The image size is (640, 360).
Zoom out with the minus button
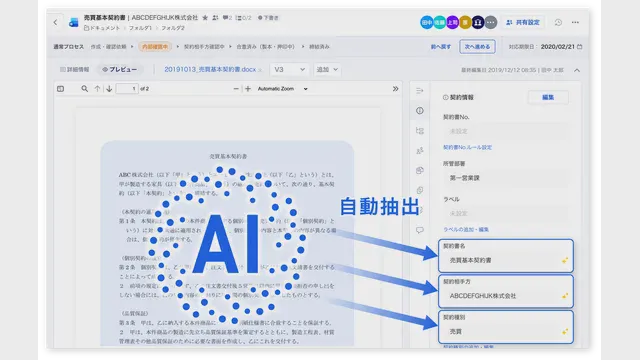click(236, 89)
